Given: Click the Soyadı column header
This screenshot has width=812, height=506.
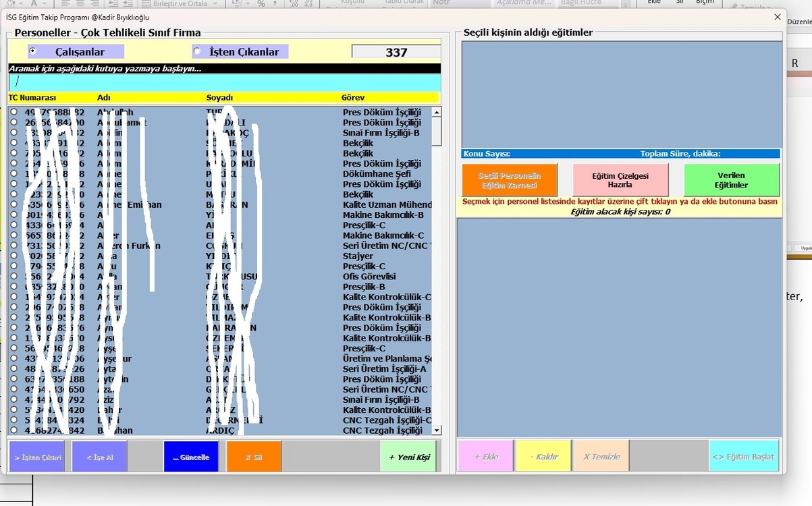Looking at the screenshot, I should point(219,98).
